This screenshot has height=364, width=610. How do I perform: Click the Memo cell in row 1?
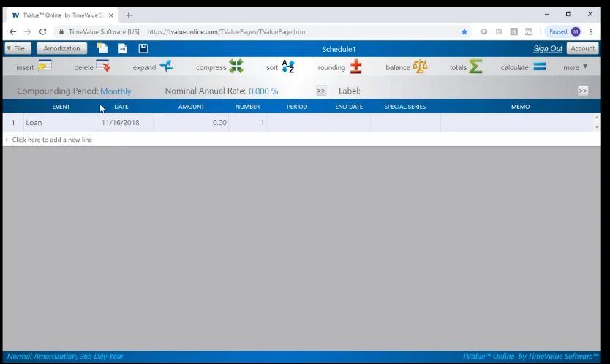click(x=516, y=123)
